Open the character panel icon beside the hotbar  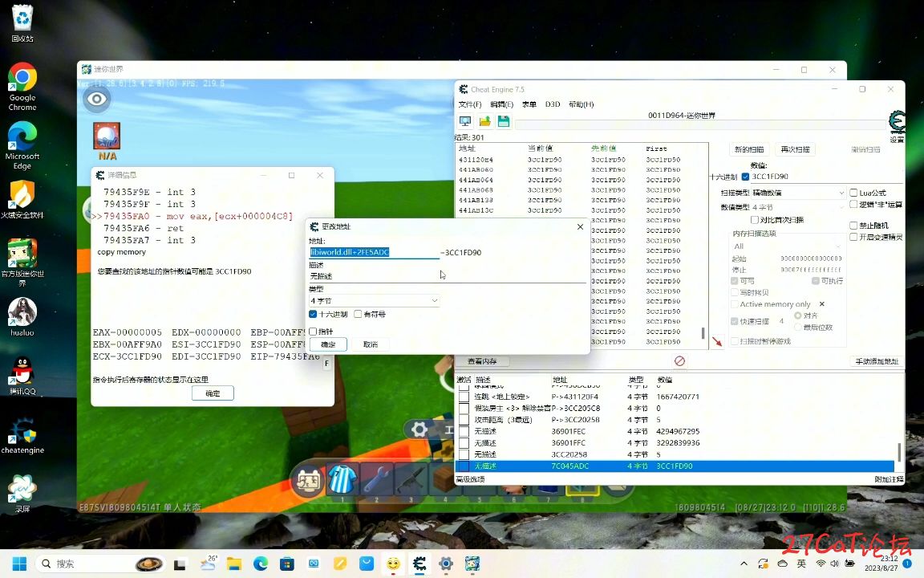coord(308,480)
